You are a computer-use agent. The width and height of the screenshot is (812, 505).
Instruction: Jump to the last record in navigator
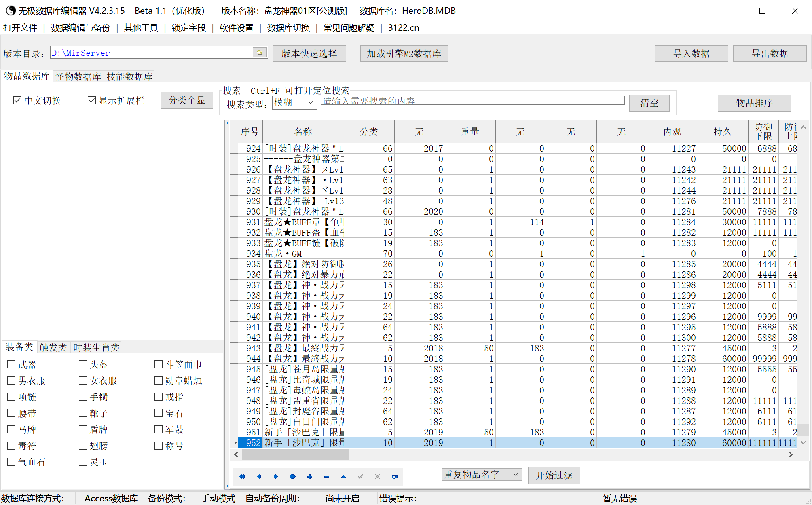point(293,477)
